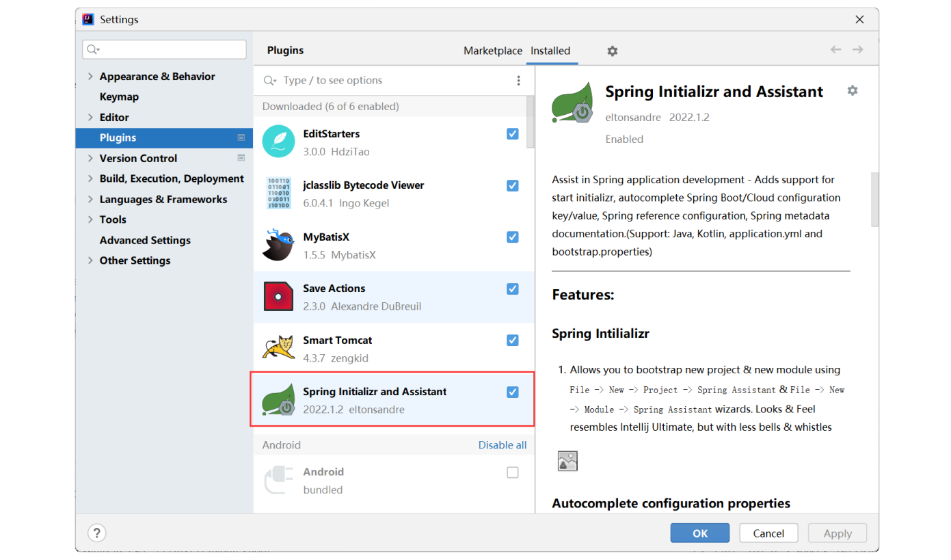Click the broken image placeholder in description
The height and width of the screenshot is (560, 951).
567,461
